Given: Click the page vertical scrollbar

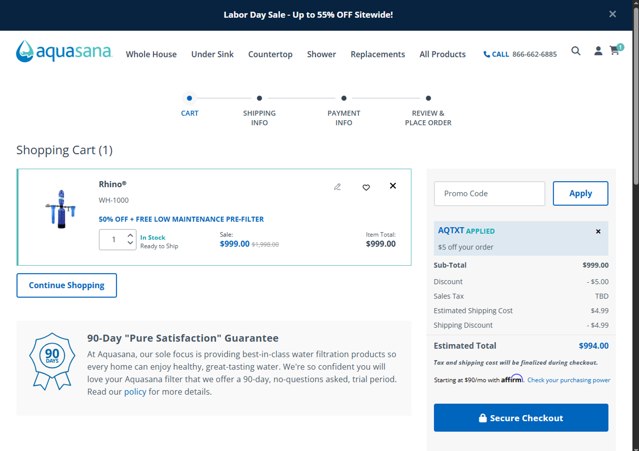Looking at the screenshot, I should [636, 98].
